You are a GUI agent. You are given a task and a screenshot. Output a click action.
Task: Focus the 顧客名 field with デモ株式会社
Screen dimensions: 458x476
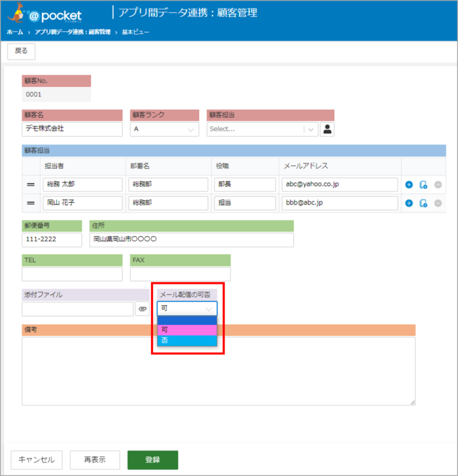pyautogui.click(x=72, y=129)
